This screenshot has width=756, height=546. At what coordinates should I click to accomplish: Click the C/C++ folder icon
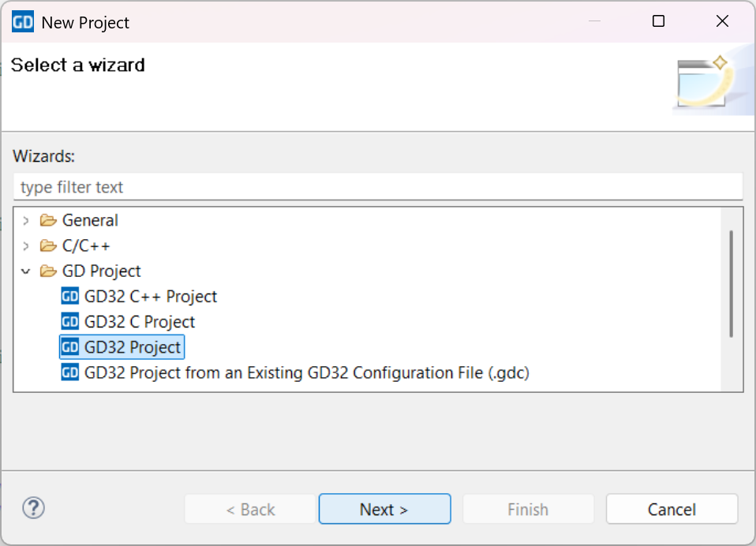point(49,246)
